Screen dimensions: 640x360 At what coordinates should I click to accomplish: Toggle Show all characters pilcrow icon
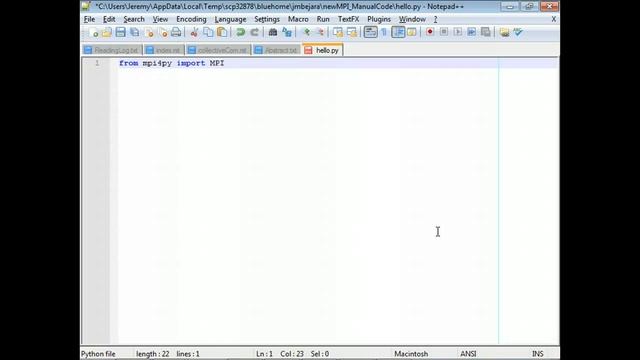(x=384, y=32)
